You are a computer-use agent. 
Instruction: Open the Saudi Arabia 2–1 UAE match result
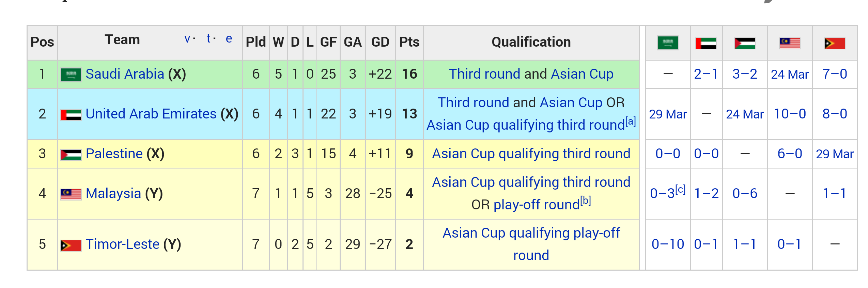[x=706, y=74]
